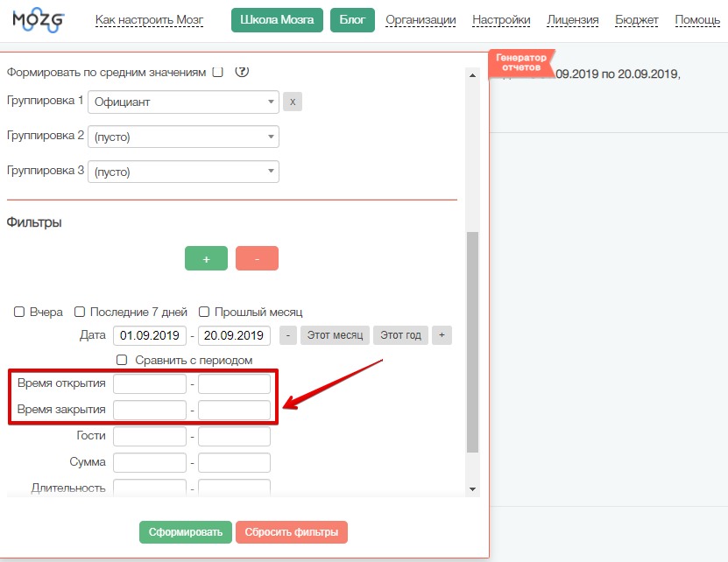Screen dimensions: 728x562
Task: Open the Настройки menu
Action: coord(501,20)
